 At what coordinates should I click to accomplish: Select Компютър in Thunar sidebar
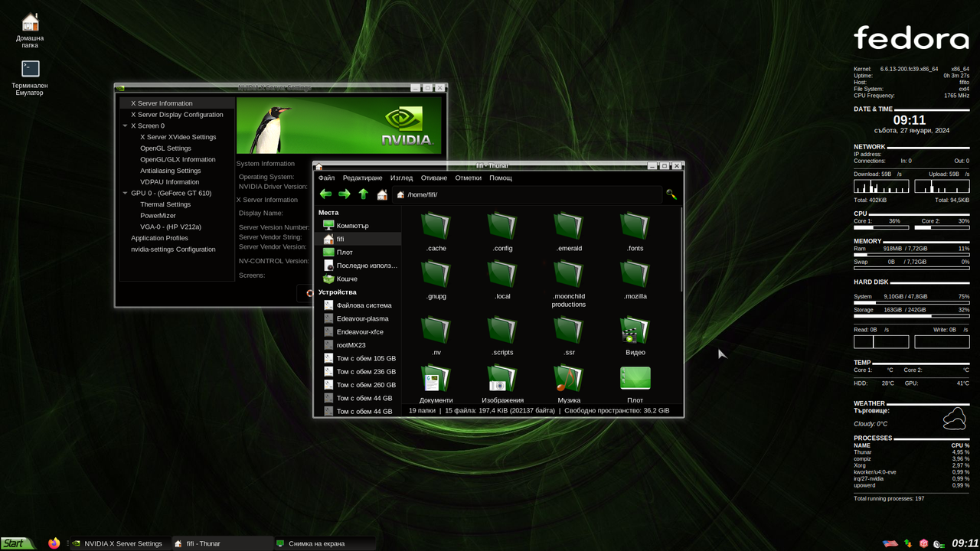(358, 226)
